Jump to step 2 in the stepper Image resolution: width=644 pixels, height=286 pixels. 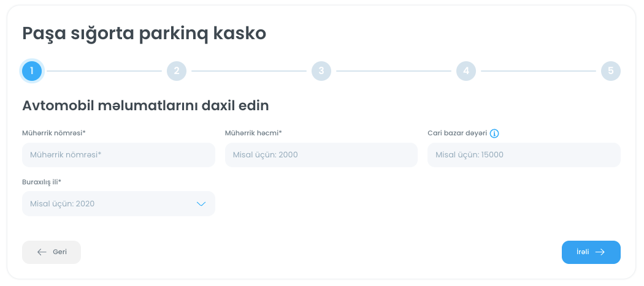point(177,71)
